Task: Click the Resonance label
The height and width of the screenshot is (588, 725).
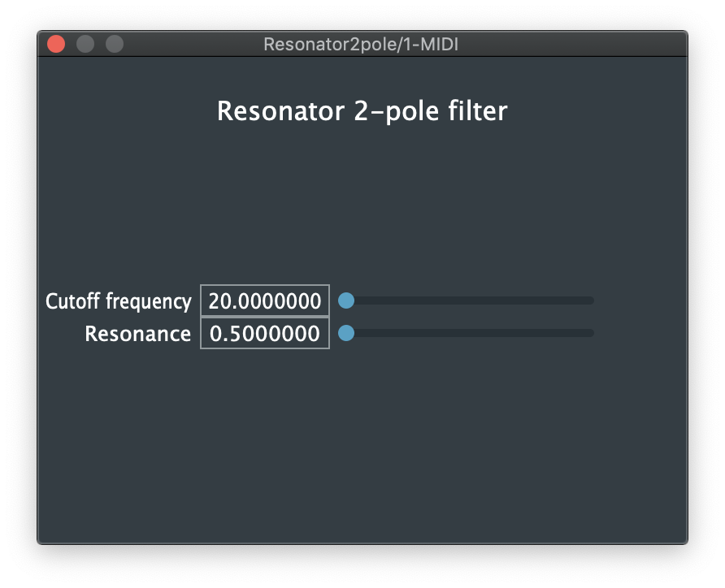Action: click(x=137, y=333)
